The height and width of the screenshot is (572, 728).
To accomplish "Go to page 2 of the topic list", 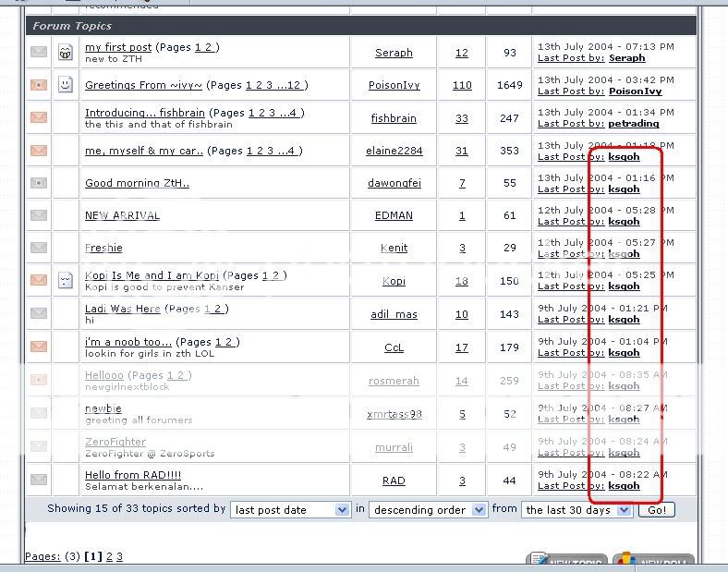I will pyautogui.click(x=109, y=556).
